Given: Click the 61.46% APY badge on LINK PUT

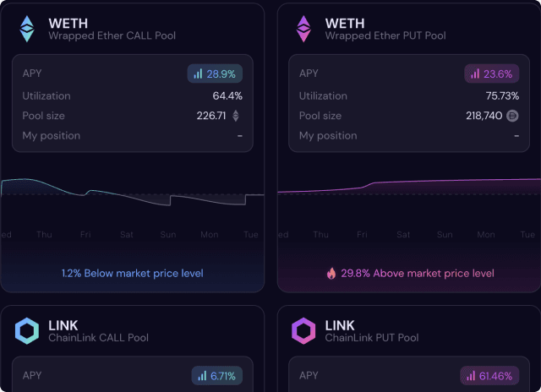Looking at the screenshot, I should tap(490, 375).
